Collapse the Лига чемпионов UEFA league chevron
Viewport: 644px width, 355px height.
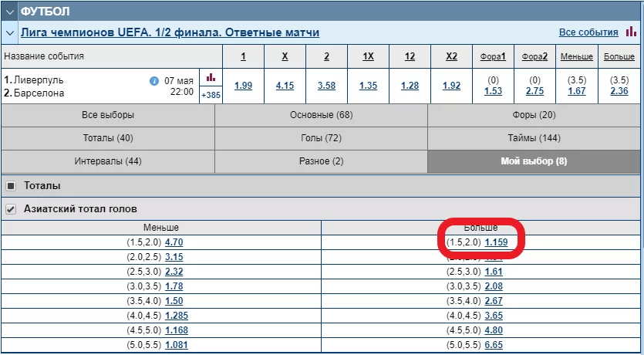tap(9, 32)
